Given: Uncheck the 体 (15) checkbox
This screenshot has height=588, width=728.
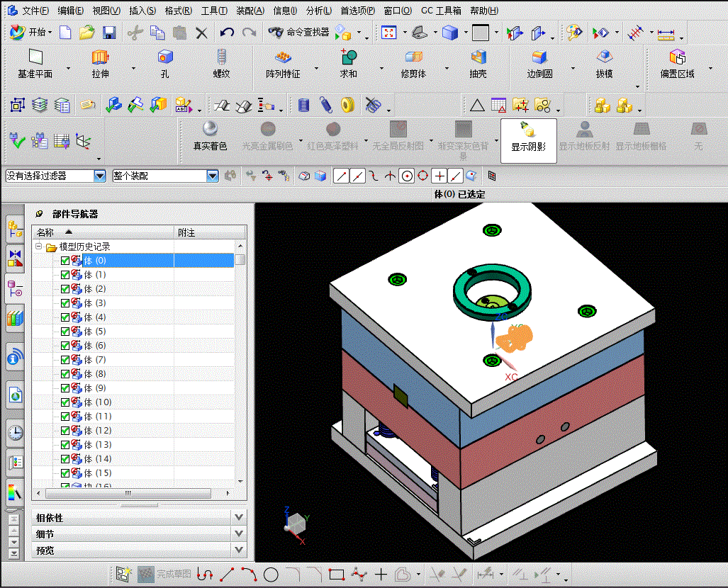Looking at the screenshot, I should click(x=65, y=473).
